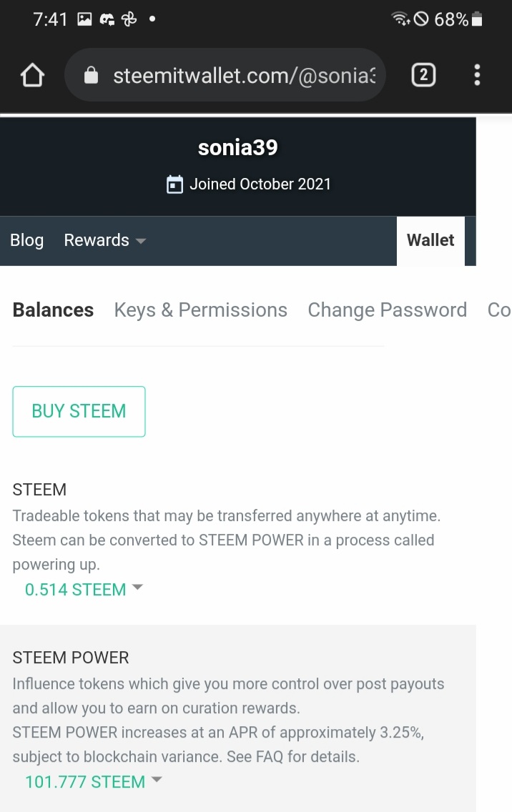
Task: Open the Change Password tab
Action: click(x=387, y=310)
